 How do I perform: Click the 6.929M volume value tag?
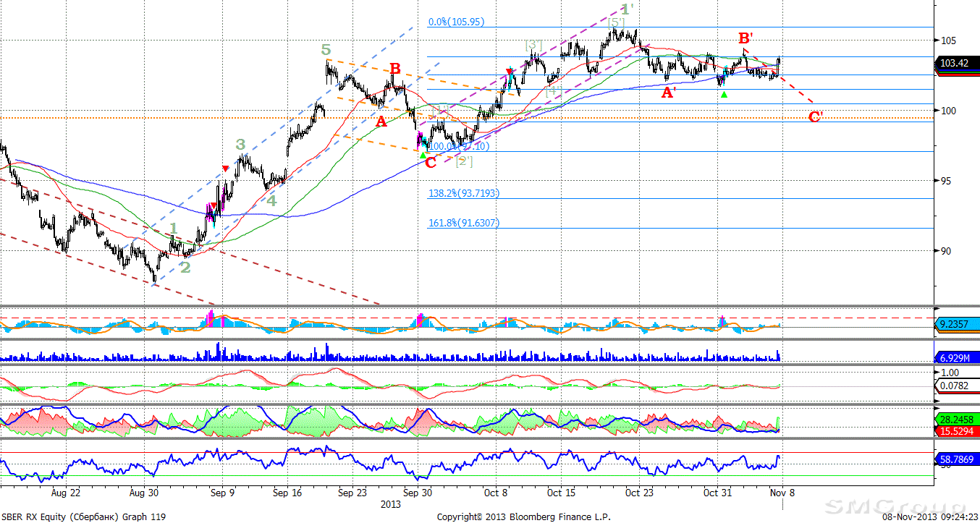point(955,358)
